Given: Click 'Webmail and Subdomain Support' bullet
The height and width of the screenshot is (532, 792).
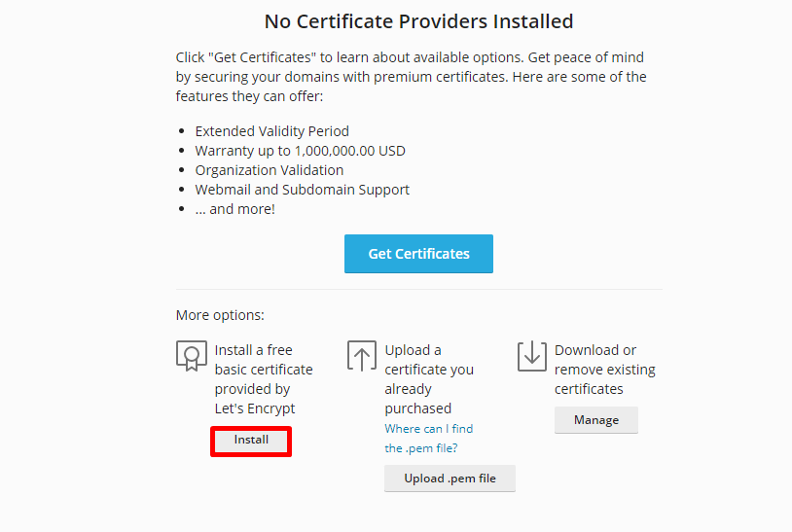Looking at the screenshot, I should tap(302, 190).
